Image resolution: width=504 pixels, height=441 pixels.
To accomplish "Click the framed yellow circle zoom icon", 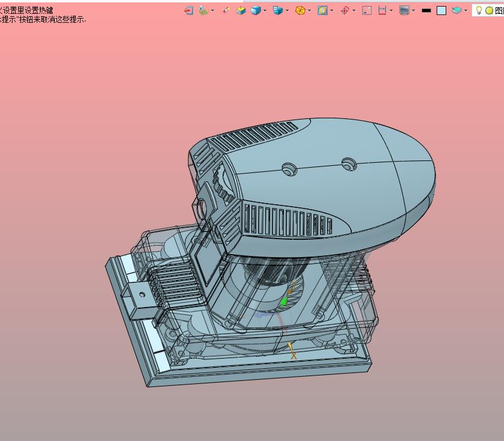I will pyautogui.click(x=322, y=11).
